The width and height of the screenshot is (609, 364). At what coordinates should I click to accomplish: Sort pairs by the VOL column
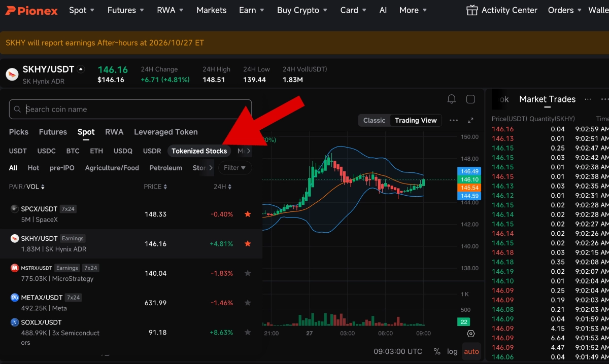point(35,187)
